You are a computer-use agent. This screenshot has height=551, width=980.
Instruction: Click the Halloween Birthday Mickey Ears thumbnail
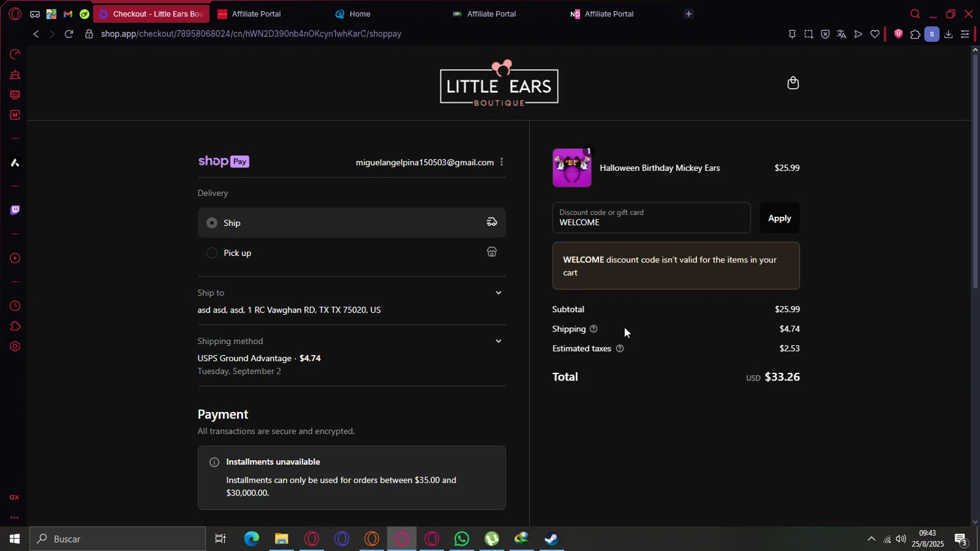point(572,168)
